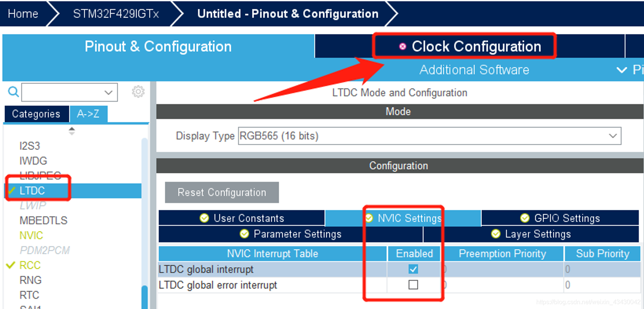Open the Display Type dropdown

(x=429, y=136)
